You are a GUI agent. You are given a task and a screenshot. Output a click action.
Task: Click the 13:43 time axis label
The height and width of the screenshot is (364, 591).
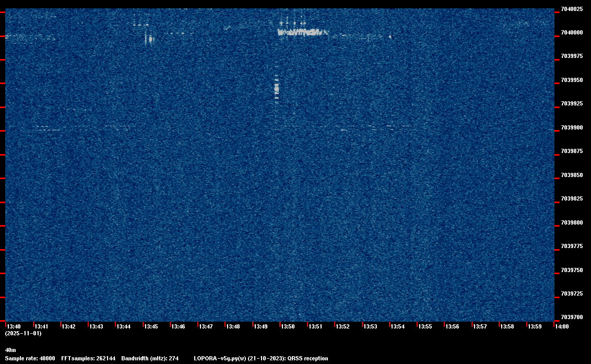click(96, 326)
